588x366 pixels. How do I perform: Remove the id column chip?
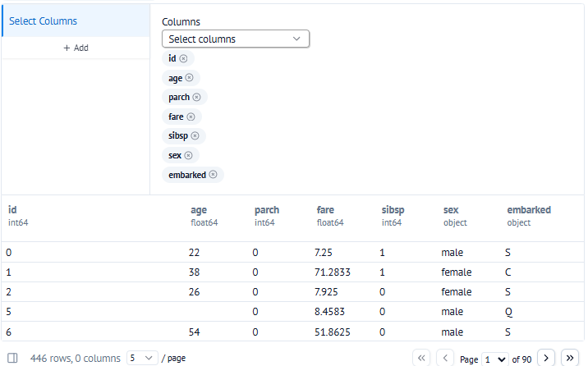pos(183,58)
